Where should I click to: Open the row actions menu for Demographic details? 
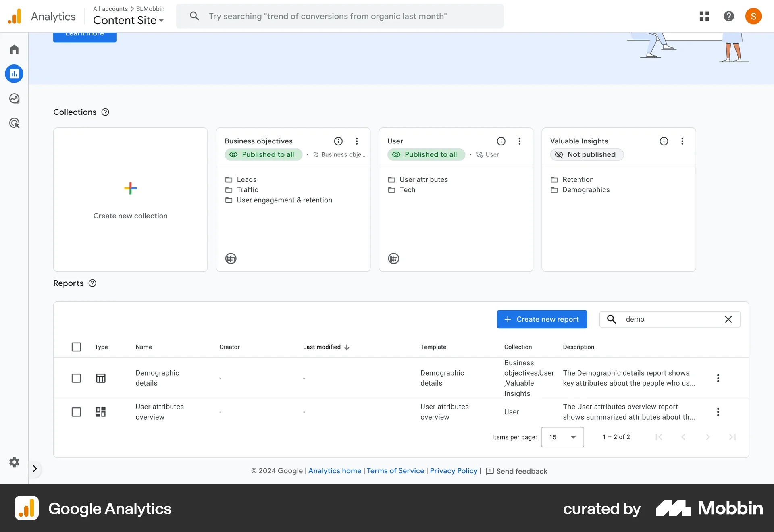tap(718, 378)
